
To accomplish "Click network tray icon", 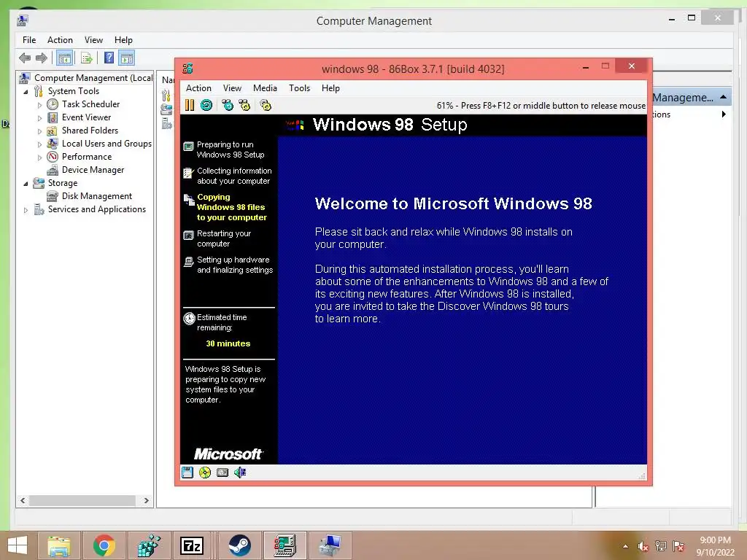I will pyautogui.click(x=661, y=546).
